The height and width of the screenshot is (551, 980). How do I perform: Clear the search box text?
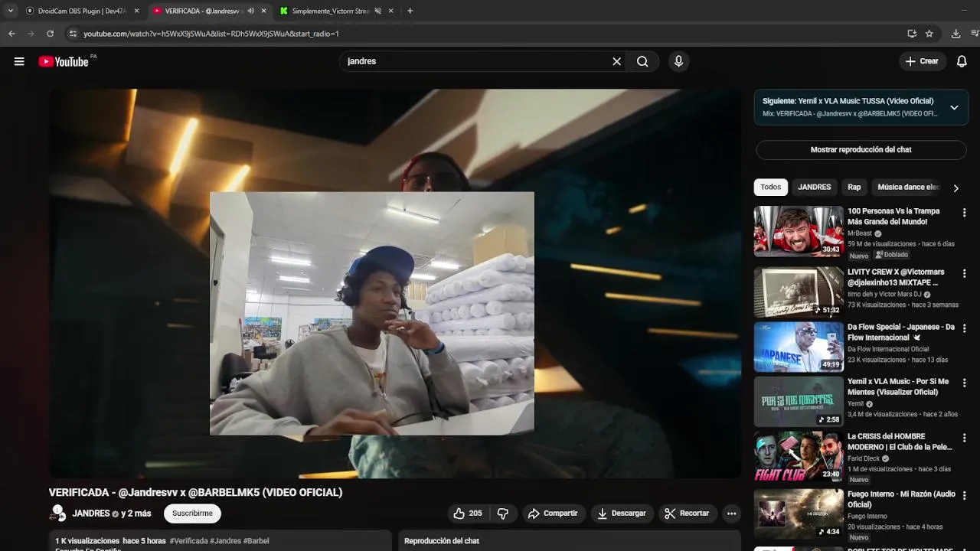tap(616, 61)
